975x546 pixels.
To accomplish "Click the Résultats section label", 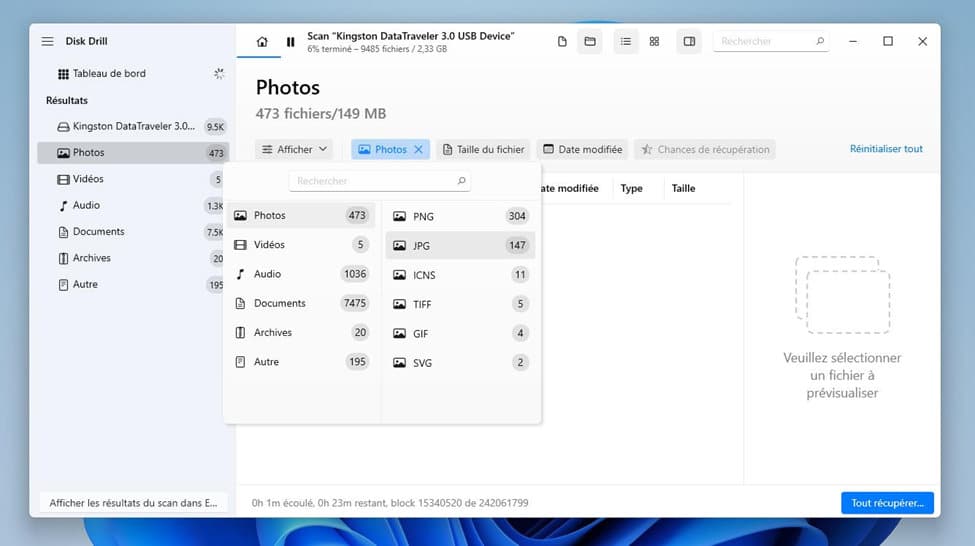I will click(x=67, y=100).
